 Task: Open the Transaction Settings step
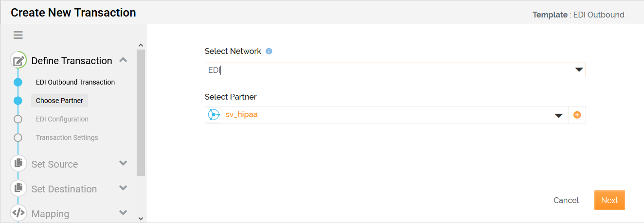coord(67,137)
